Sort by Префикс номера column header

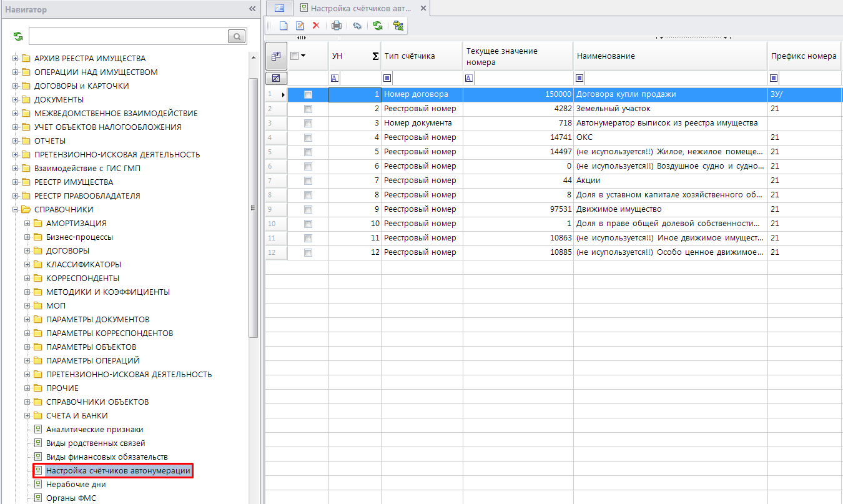(804, 56)
